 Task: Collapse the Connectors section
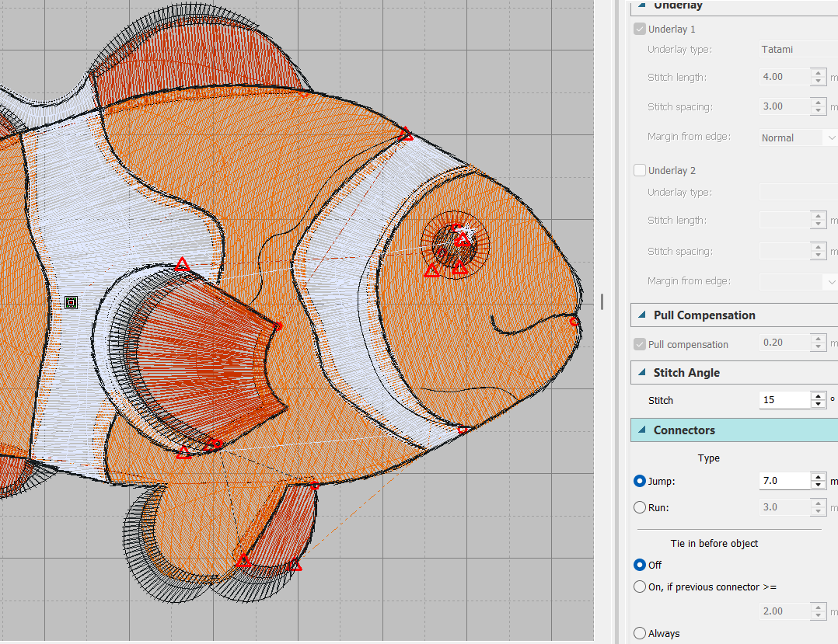642,430
